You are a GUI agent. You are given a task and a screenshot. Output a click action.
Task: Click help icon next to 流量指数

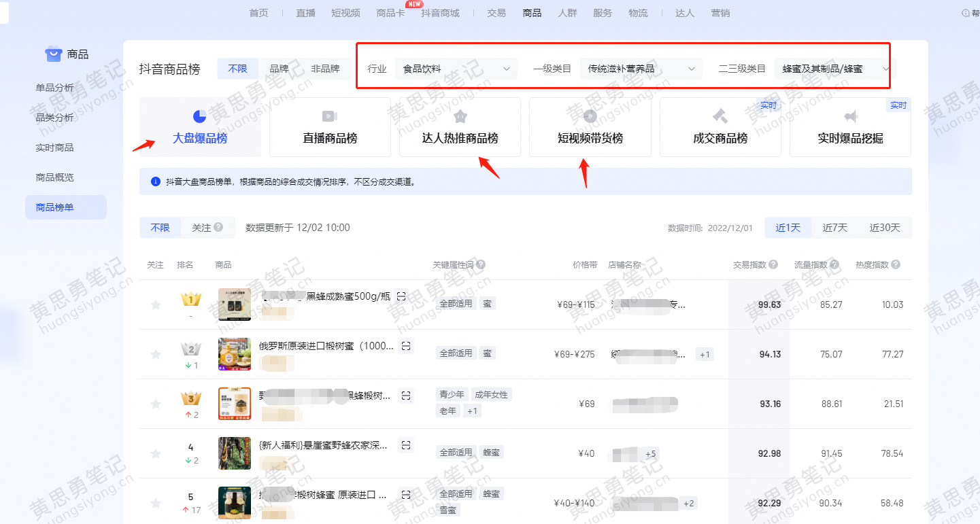pos(834,265)
